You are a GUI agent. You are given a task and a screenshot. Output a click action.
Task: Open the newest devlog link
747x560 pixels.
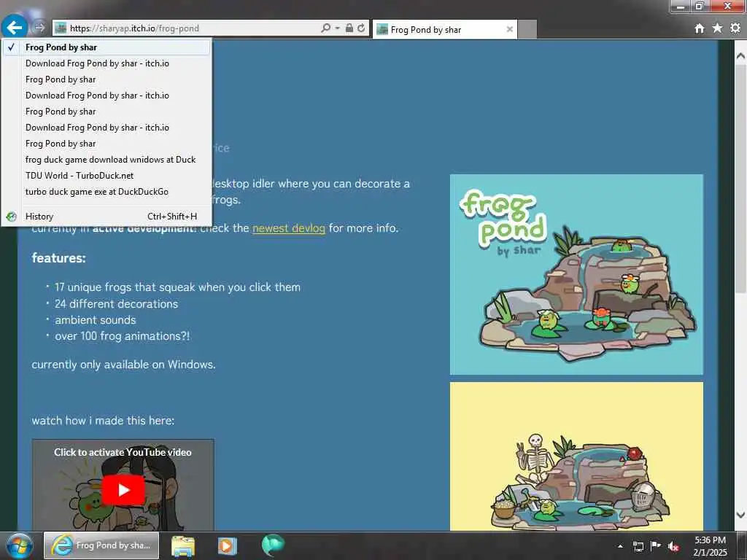coord(289,228)
